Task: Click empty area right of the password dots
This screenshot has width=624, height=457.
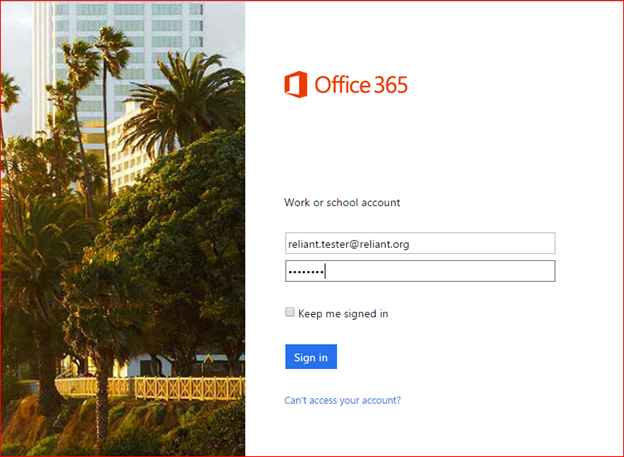Action: (450, 271)
